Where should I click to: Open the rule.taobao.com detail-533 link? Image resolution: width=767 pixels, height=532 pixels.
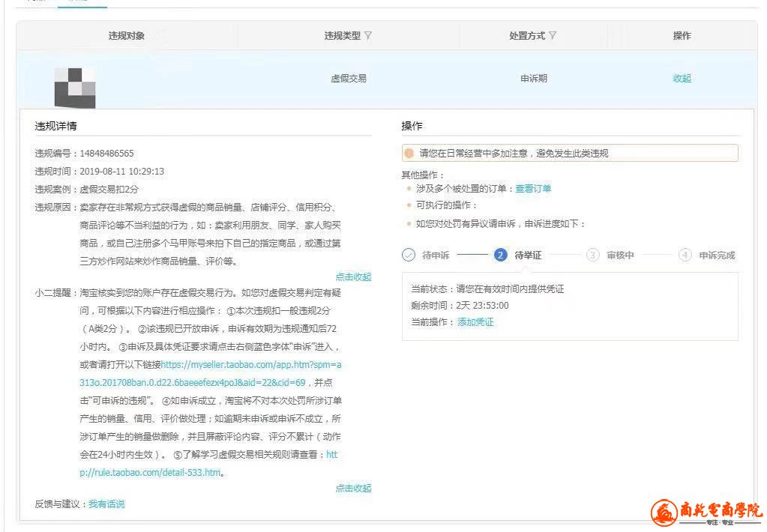[208, 464]
